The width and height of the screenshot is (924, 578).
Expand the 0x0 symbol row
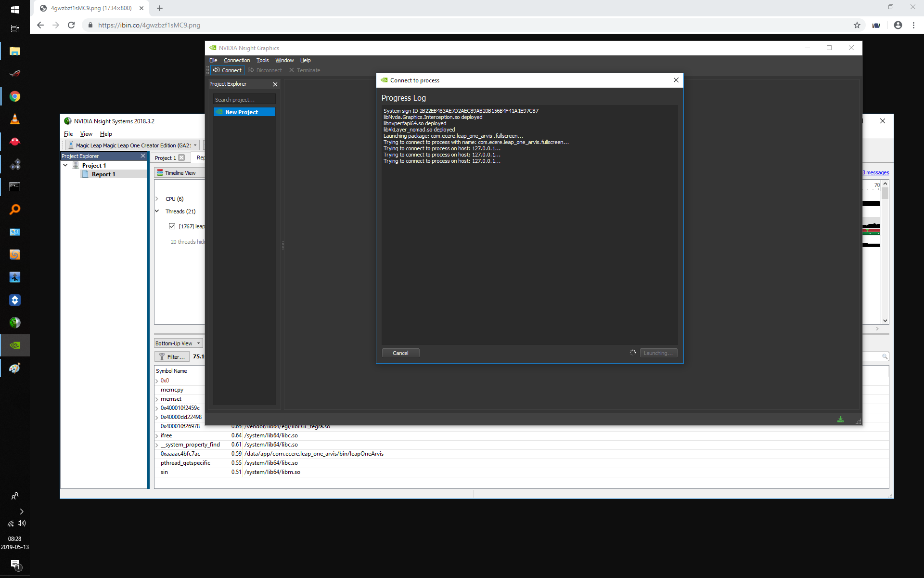coord(157,381)
